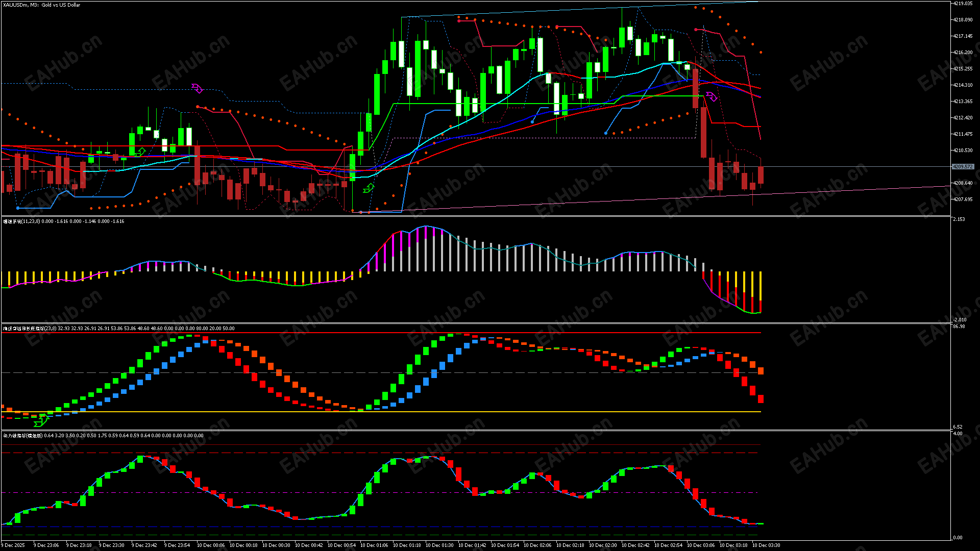Click the right magenta down-arrow signal near 03:06
980x551 pixels.
click(x=712, y=96)
